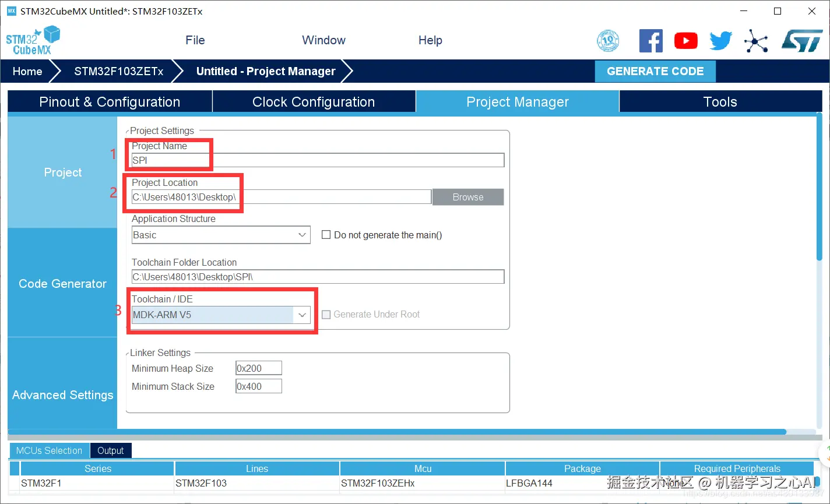Go to Home breadcrumb
The image size is (830, 504).
point(27,71)
